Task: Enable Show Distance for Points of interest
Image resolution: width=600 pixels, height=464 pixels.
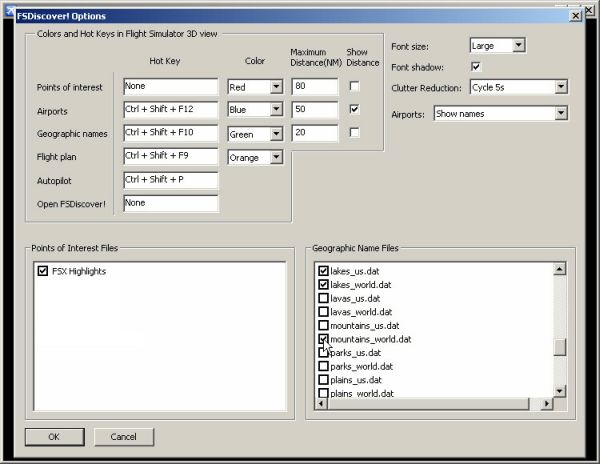Action: pos(355,87)
